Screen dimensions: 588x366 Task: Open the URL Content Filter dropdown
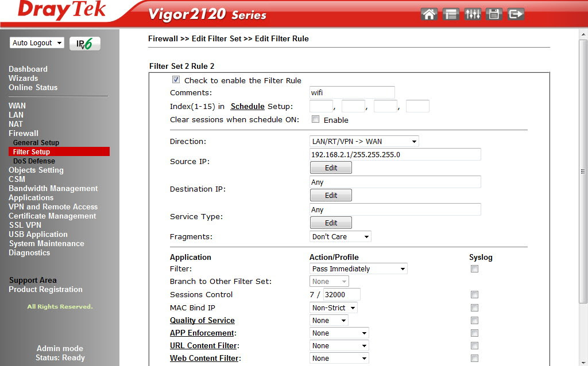339,345
